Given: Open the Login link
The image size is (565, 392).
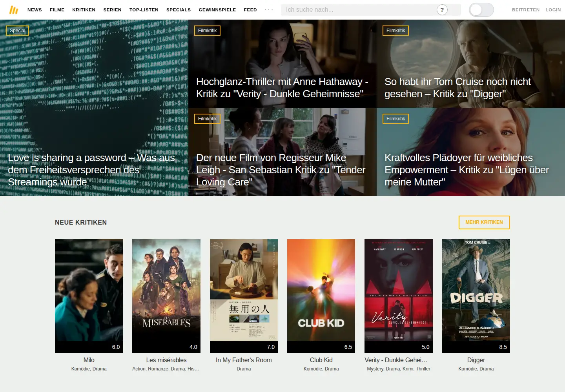Looking at the screenshot, I should coord(553,10).
